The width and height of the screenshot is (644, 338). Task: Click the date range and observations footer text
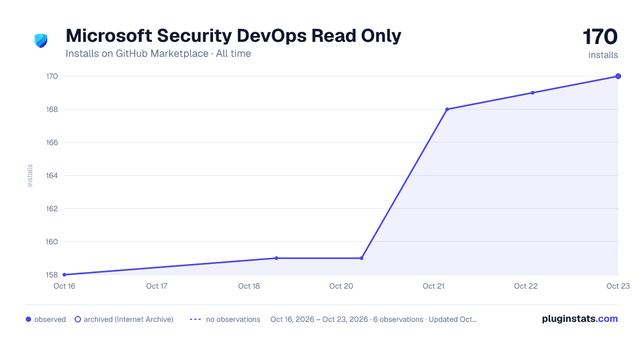374,319
